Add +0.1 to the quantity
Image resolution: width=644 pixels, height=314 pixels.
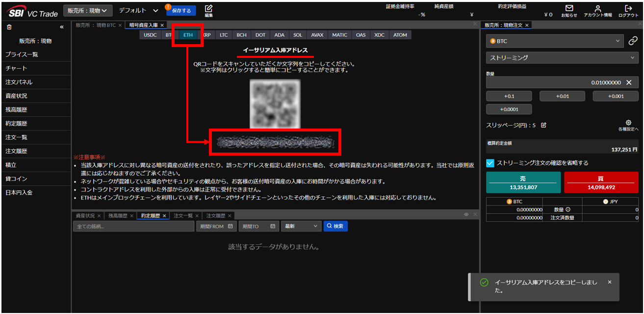[509, 96]
